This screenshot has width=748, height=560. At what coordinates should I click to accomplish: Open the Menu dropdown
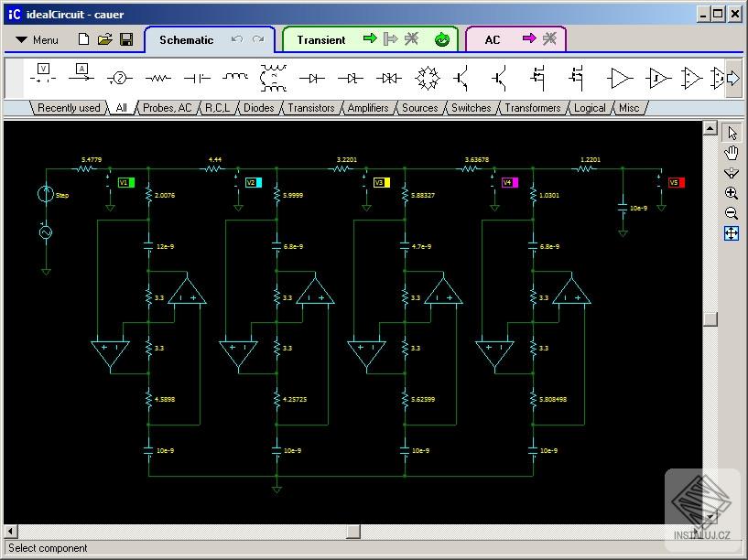37,40
